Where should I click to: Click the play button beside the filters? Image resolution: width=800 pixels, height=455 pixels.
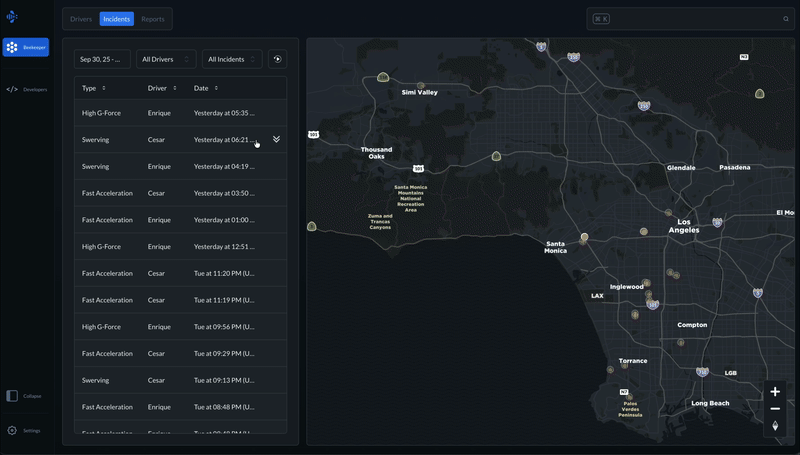click(x=277, y=59)
